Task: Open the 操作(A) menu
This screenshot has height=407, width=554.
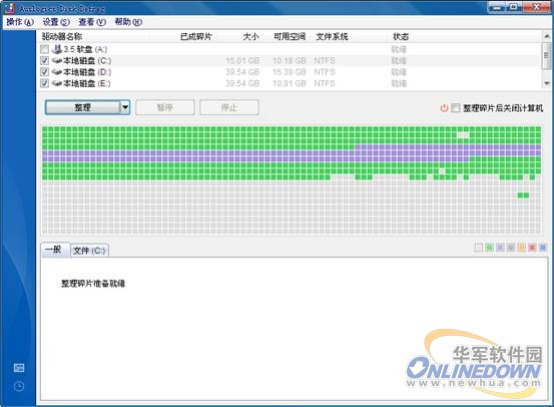Action: click(20, 22)
